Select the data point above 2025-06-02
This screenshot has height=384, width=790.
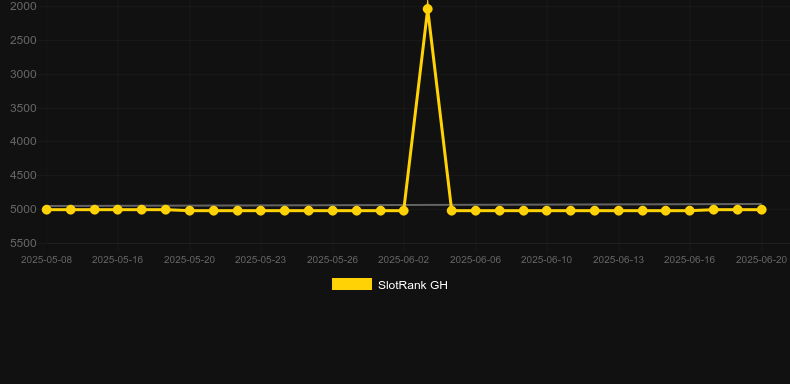[x=404, y=211]
